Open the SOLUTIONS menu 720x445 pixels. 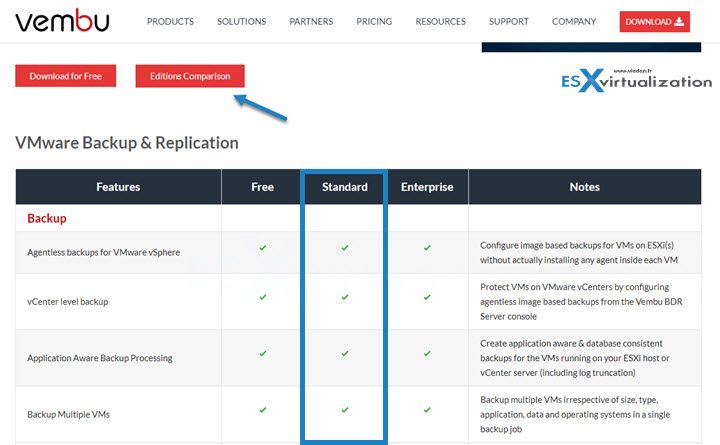click(242, 22)
